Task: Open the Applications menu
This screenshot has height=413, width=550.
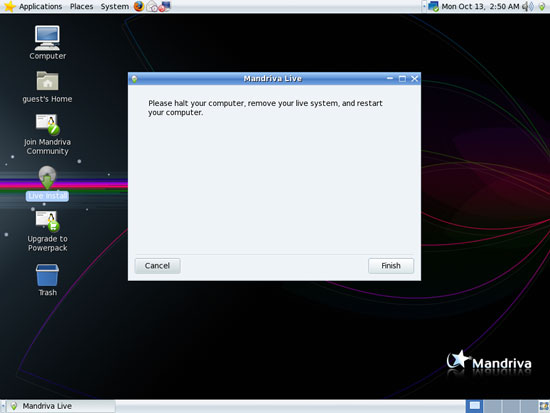Action: [x=40, y=6]
